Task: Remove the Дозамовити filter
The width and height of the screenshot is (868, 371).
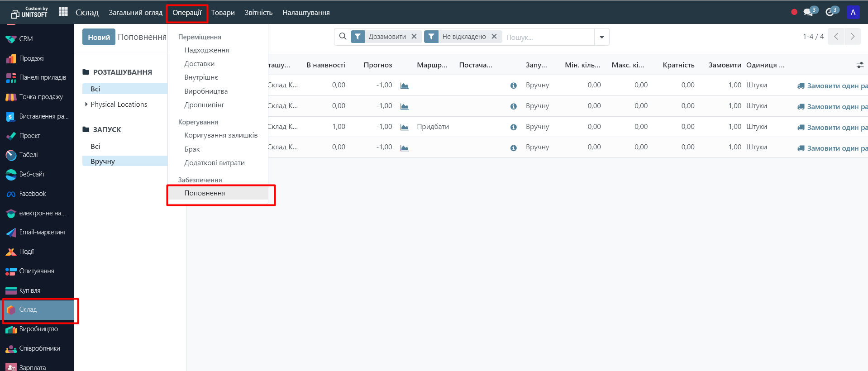Action: [414, 37]
